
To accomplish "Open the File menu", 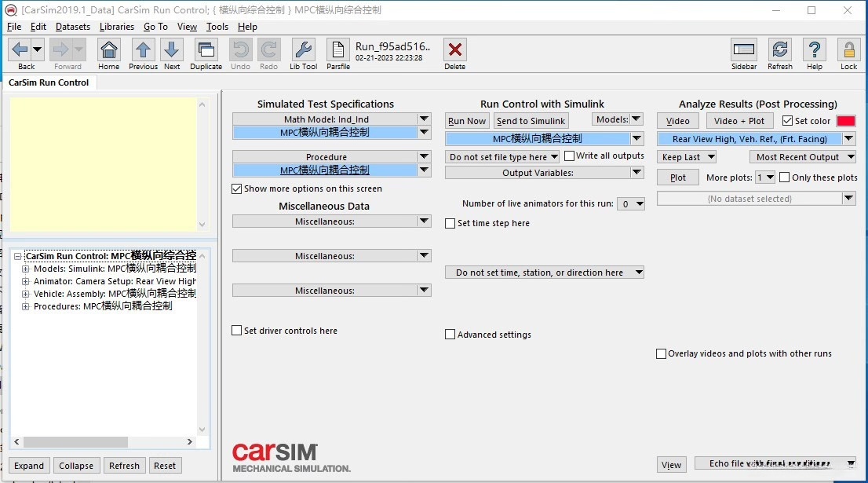I will 14,27.
